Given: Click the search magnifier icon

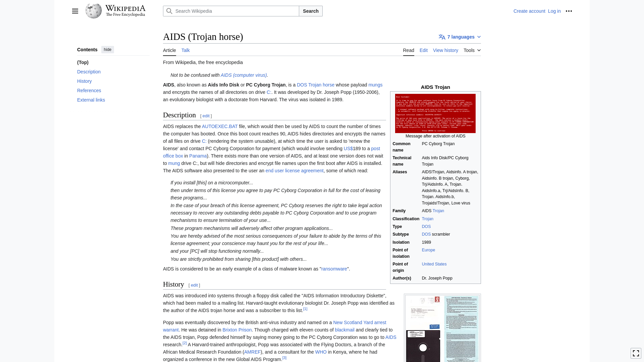Looking at the screenshot, I should coord(169,11).
